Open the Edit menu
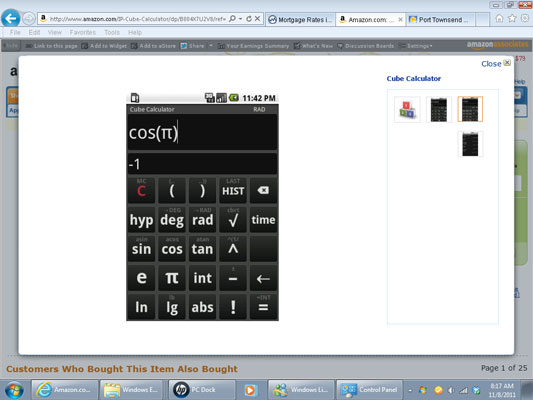 point(34,32)
